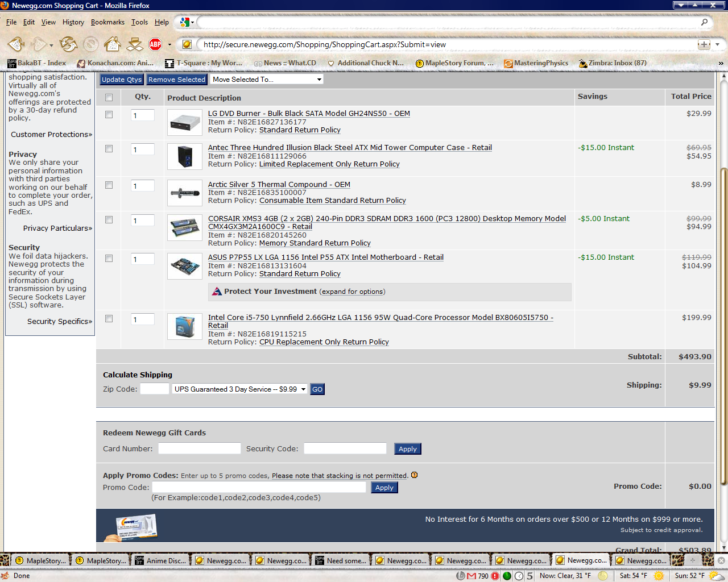Check the Intel Core i5-750 checkbox

point(109,319)
